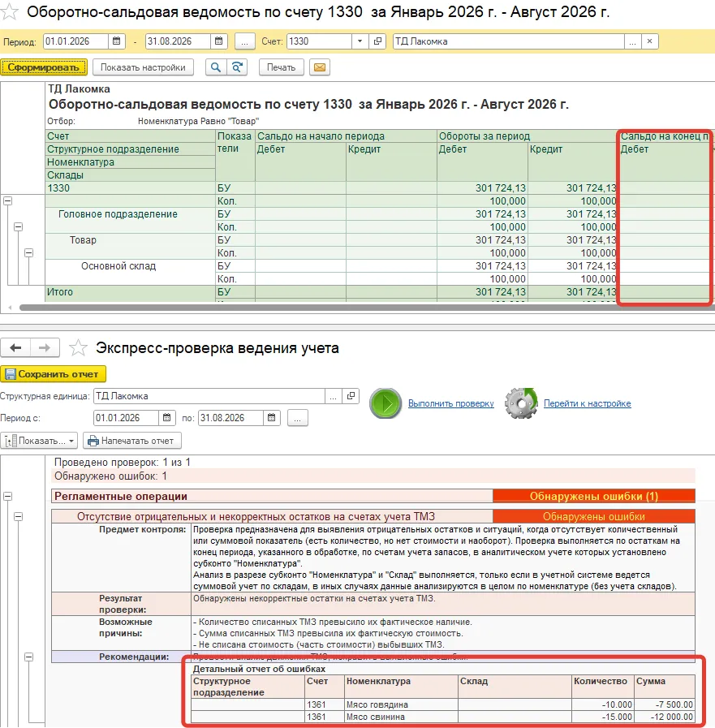The width and height of the screenshot is (715, 728).
Task: Click Сохранить отчет button
Action: coord(53,374)
